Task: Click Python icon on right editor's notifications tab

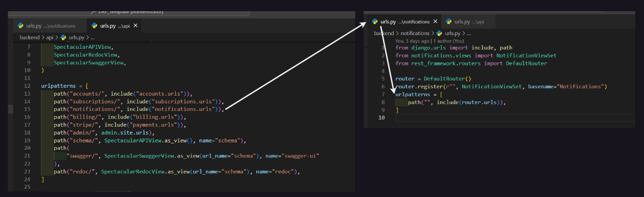Action: click(375, 22)
